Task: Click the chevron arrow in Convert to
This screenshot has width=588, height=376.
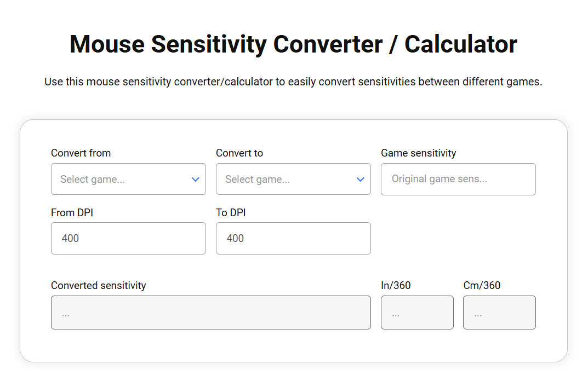Action: click(x=361, y=179)
